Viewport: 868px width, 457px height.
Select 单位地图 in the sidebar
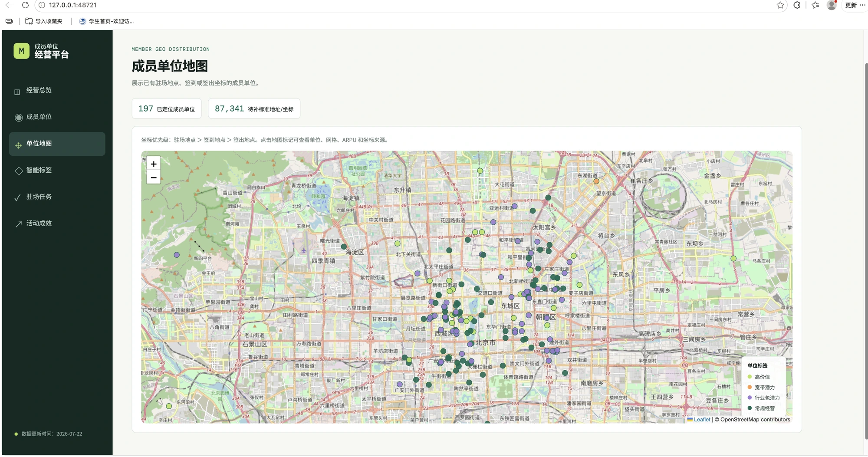click(x=57, y=144)
